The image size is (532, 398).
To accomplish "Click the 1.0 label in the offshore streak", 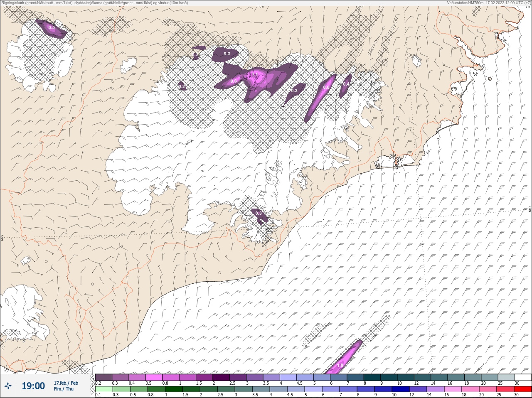I will (340, 366).
